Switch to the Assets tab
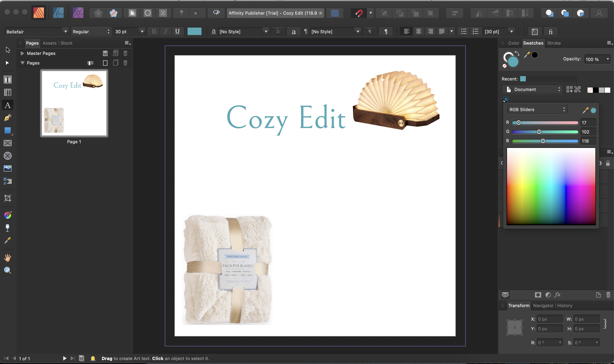Image resolution: width=614 pixels, height=364 pixels. [49, 43]
